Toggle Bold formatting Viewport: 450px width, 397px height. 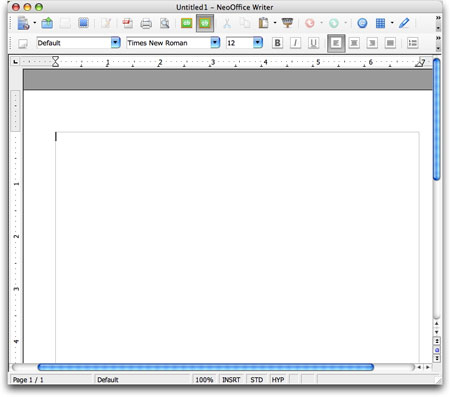point(277,43)
